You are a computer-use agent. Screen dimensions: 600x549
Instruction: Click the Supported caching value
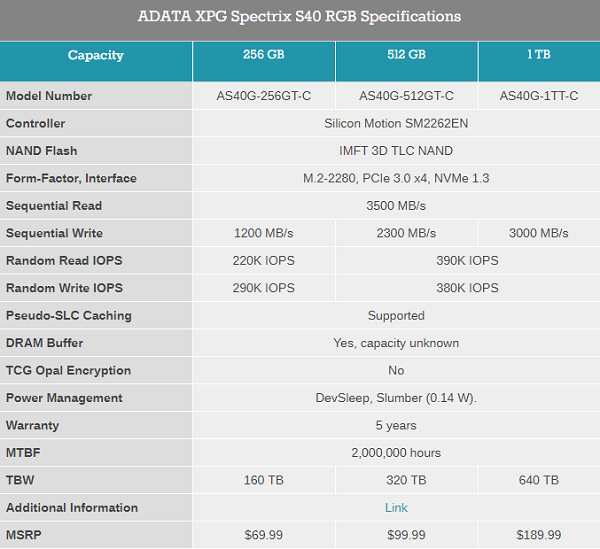pos(396,316)
